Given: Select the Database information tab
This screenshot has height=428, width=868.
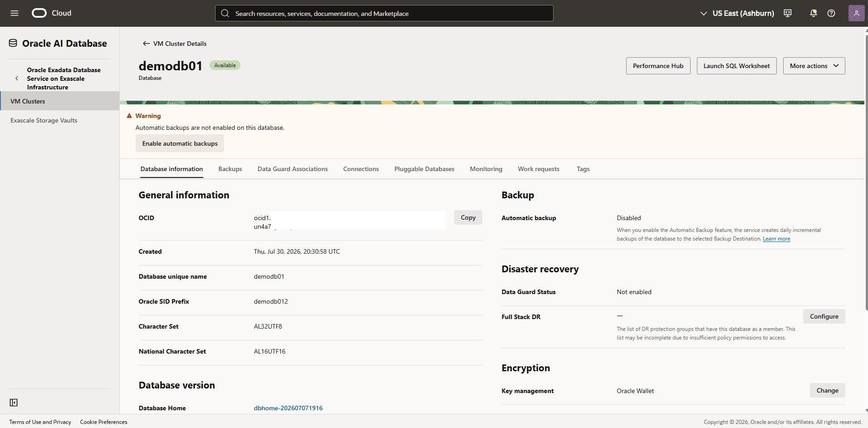Looking at the screenshot, I should [x=172, y=169].
